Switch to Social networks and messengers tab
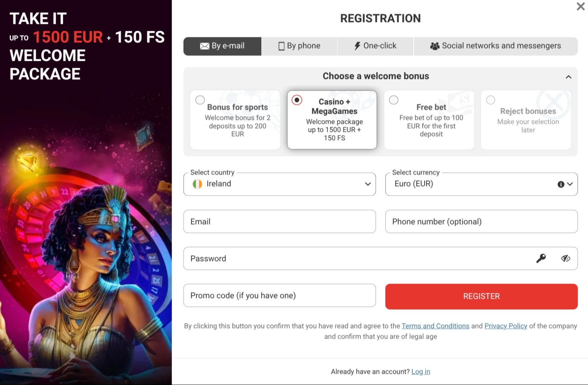588x385 pixels. click(495, 46)
